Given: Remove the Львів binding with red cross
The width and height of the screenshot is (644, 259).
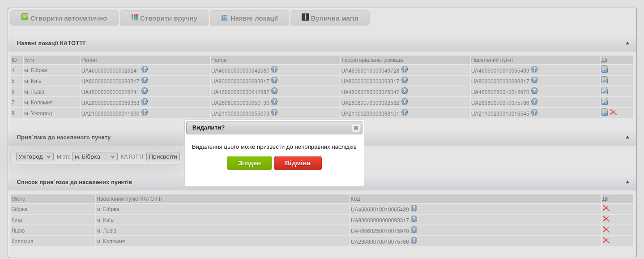Looking at the screenshot, I should (x=606, y=230).
